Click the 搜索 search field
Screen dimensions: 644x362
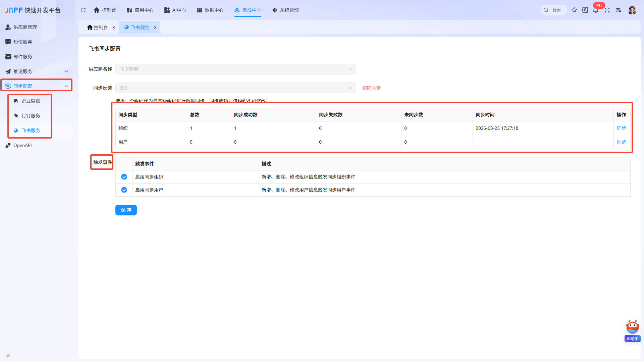554,10
